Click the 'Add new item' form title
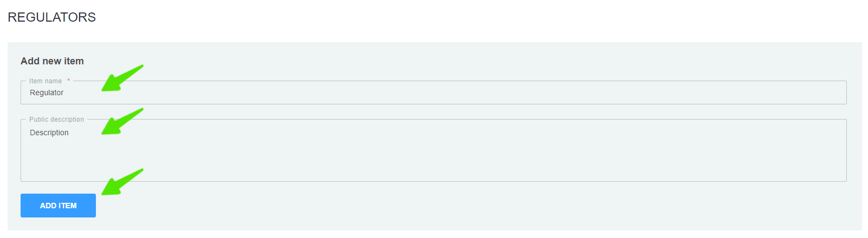This screenshot has height=238, width=868. (x=52, y=61)
